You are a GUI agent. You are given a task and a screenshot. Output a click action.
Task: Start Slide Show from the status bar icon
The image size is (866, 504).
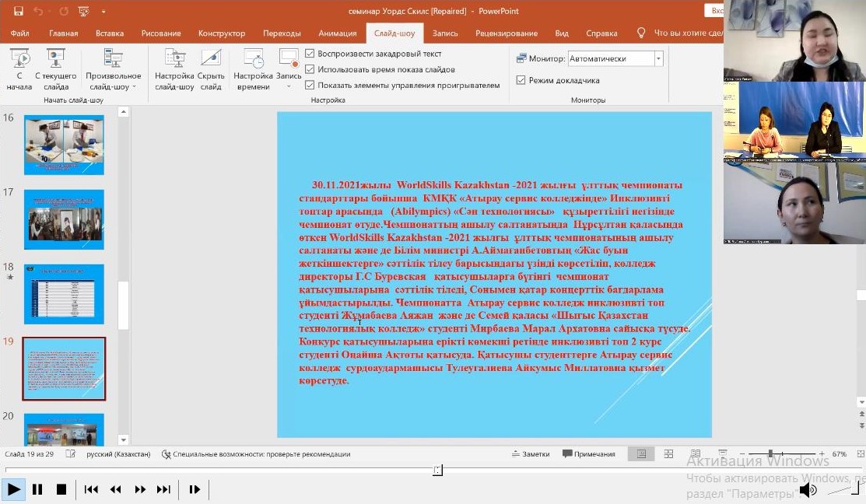click(x=722, y=453)
